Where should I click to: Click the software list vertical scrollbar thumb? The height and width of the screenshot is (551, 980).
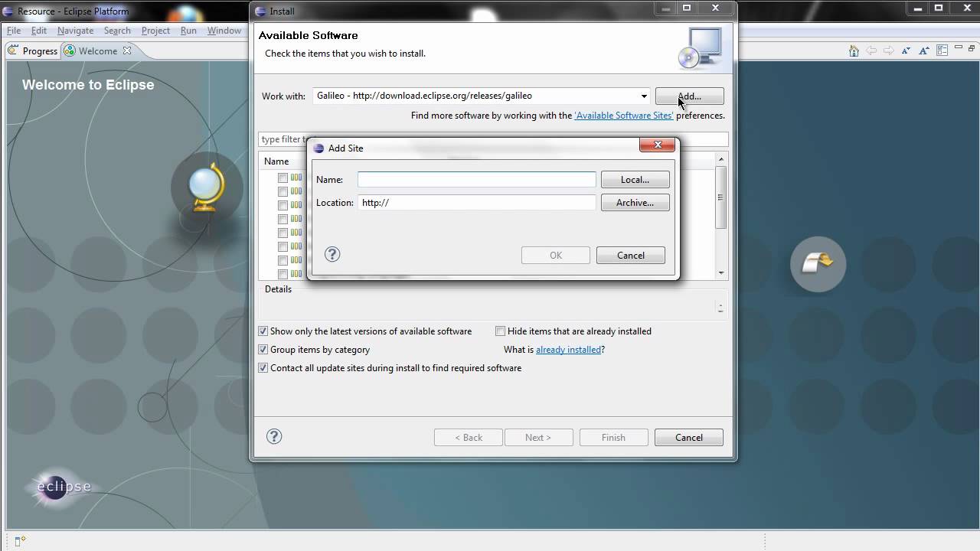[721, 197]
